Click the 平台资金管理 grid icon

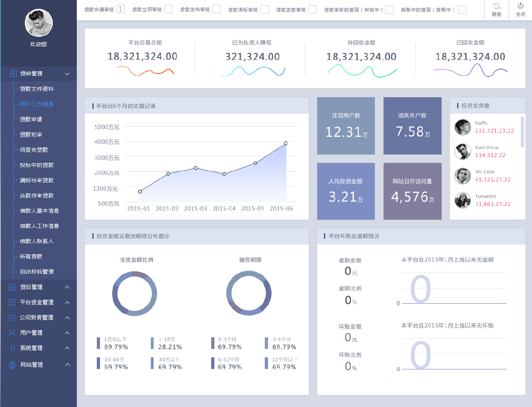click(x=12, y=302)
